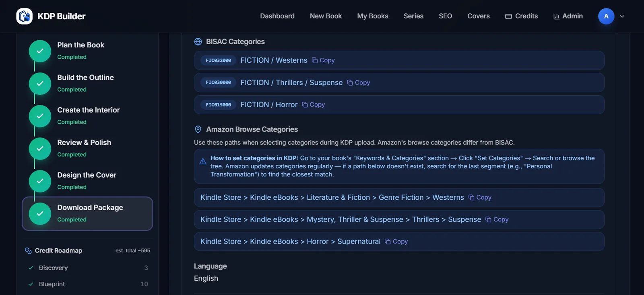Click the FIC032000 code badge
Viewport: 644px width, 295px height.
coord(218,60)
